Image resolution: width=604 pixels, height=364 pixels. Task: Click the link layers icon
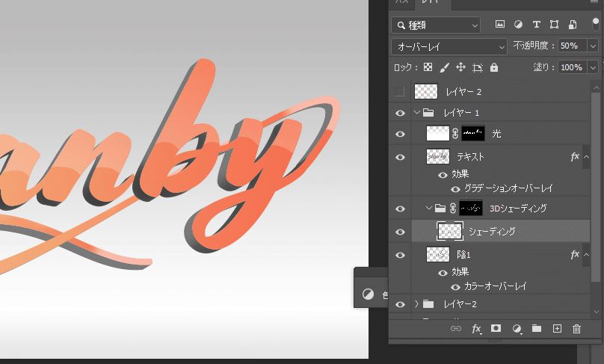[456, 329]
